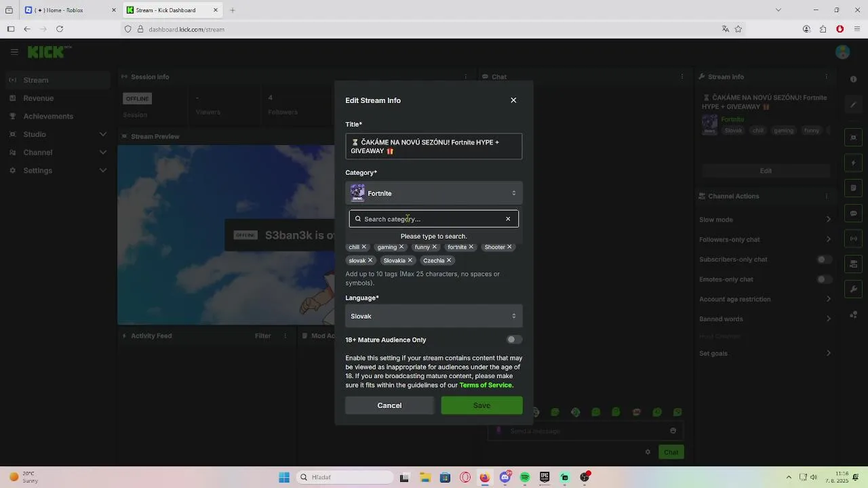This screenshot has height=488, width=868.
Task: Click the pencil edit icon in right sidebar
Action: coord(854,104)
